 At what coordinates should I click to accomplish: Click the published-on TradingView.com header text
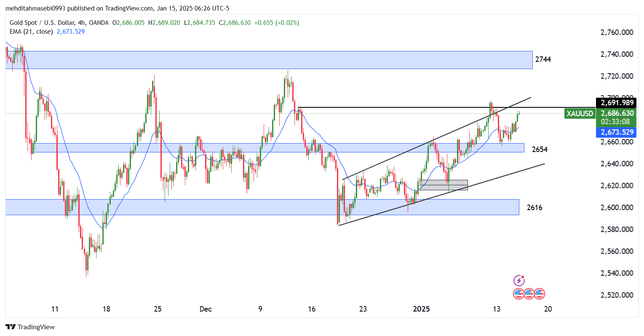117,8
